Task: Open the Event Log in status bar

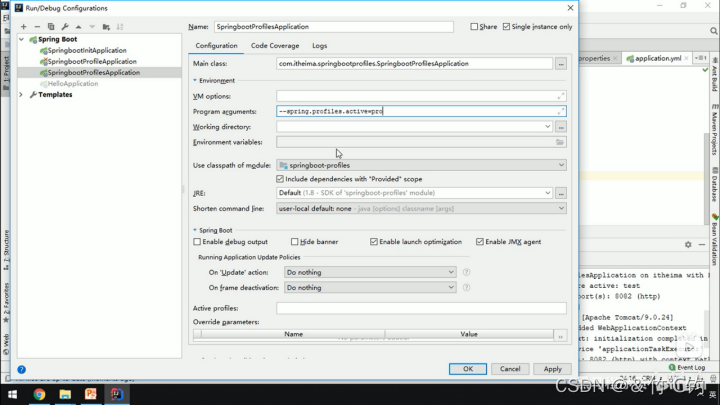Action: pos(687,367)
